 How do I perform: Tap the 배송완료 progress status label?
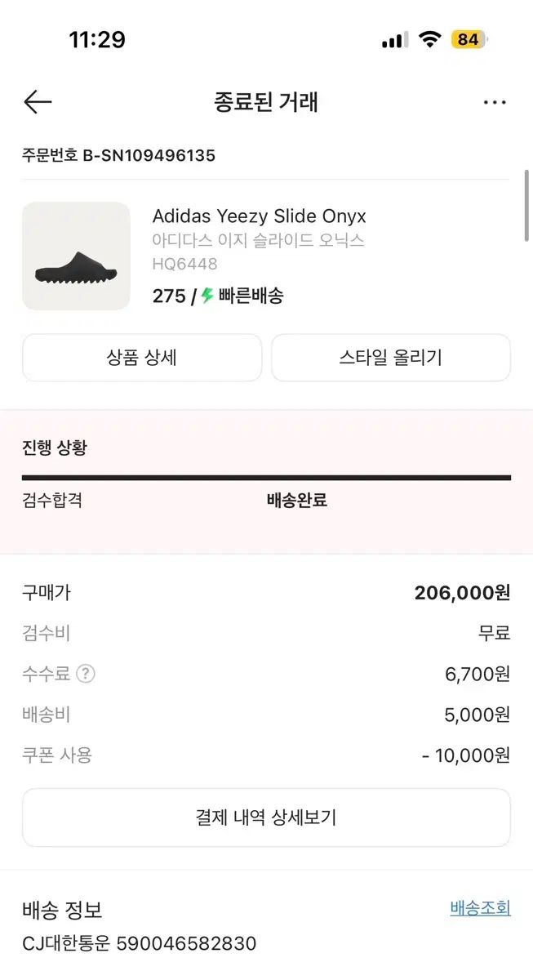(x=297, y=501)
